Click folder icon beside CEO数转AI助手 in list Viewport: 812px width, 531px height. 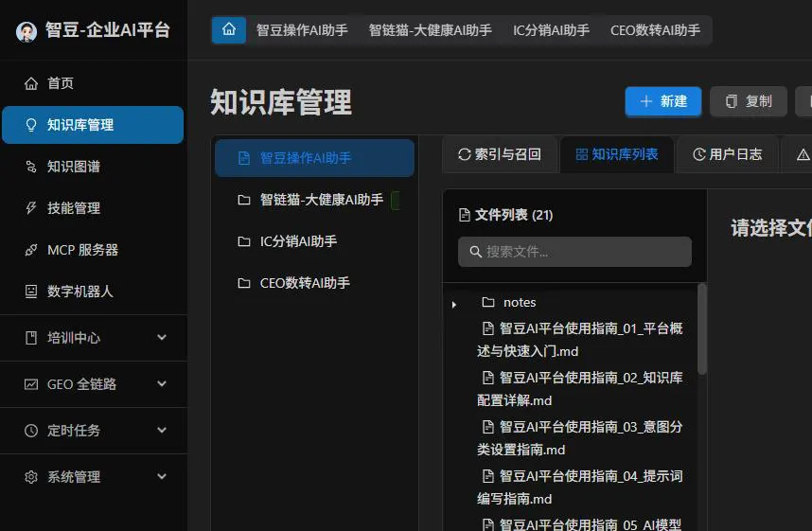click(x=244, y=283)
